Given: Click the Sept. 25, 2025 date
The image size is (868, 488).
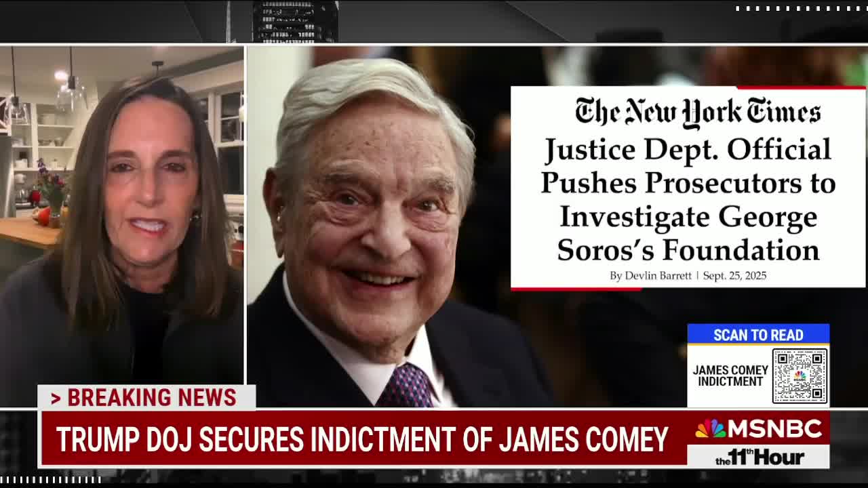Looking at the screenshot, I should pyautogui.click(x=734, y=276).
